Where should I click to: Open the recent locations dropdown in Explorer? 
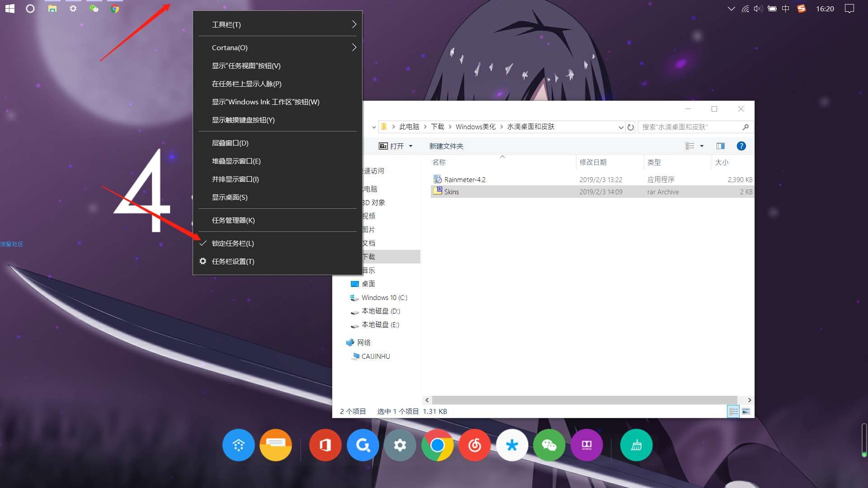(x=374, y=127)
